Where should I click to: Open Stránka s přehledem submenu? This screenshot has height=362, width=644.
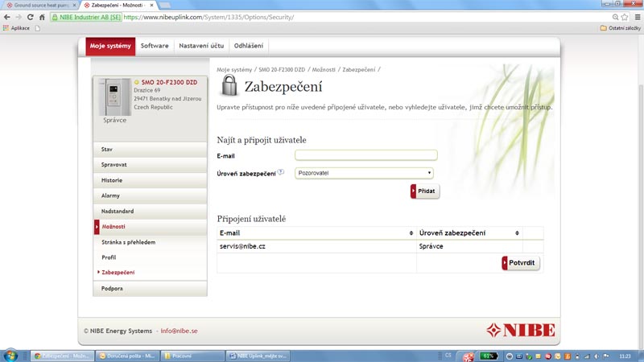(129, 242)
